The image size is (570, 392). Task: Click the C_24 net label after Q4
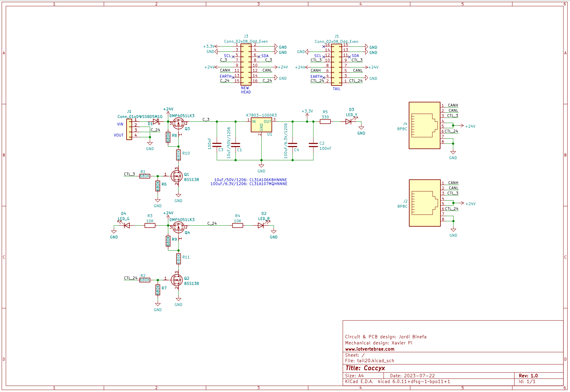[x=212, y=223]
